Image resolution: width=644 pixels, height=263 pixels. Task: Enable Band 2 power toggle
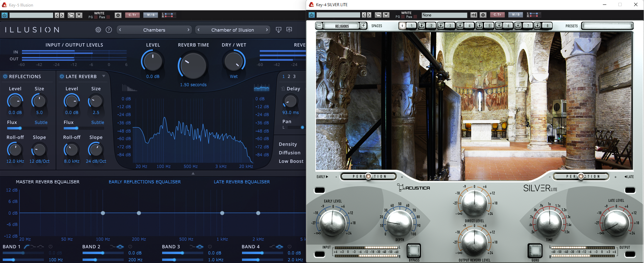(130, 247)
